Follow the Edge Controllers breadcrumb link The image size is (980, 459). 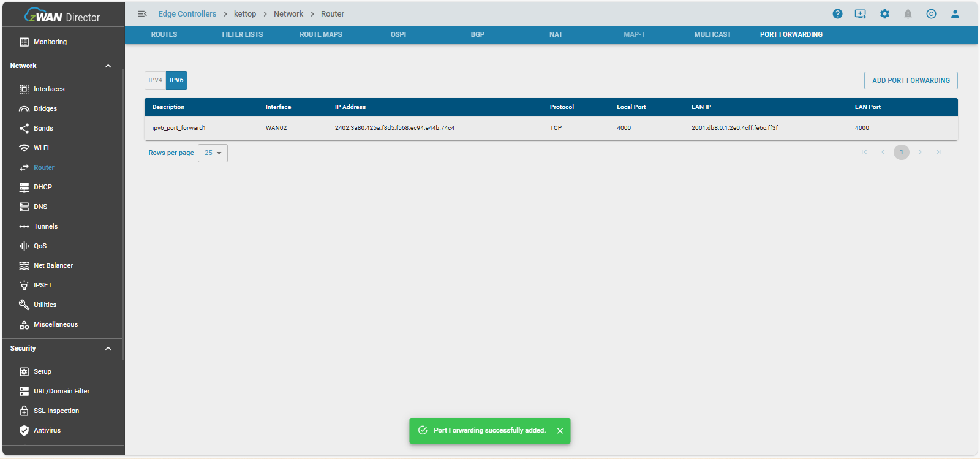pos(187,14)
